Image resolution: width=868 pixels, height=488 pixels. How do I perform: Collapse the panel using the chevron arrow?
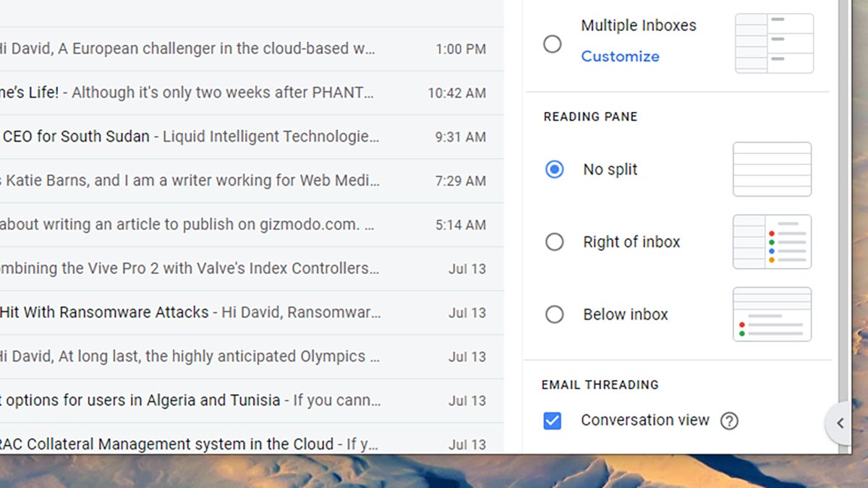tap(841, 422)
